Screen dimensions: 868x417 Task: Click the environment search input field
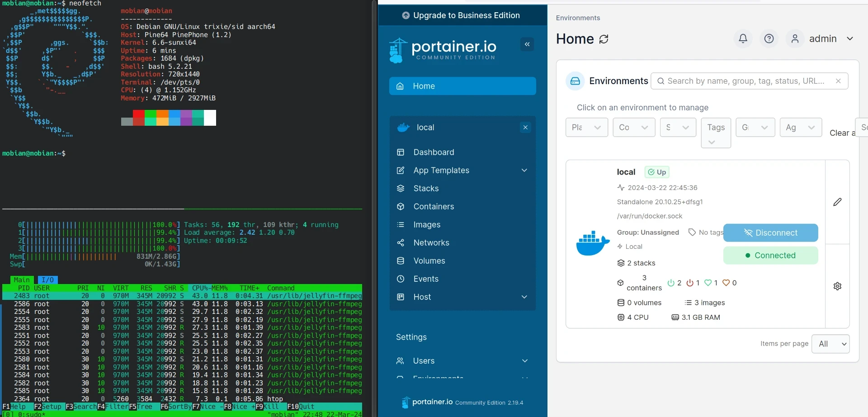(746, 81)
